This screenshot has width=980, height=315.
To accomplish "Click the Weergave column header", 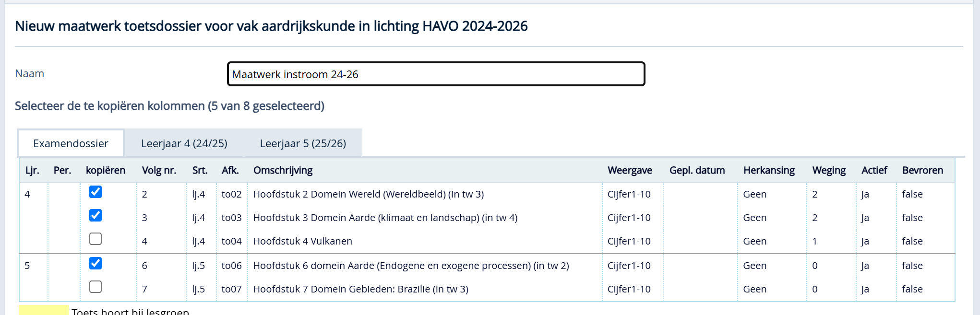I will 630,170.
